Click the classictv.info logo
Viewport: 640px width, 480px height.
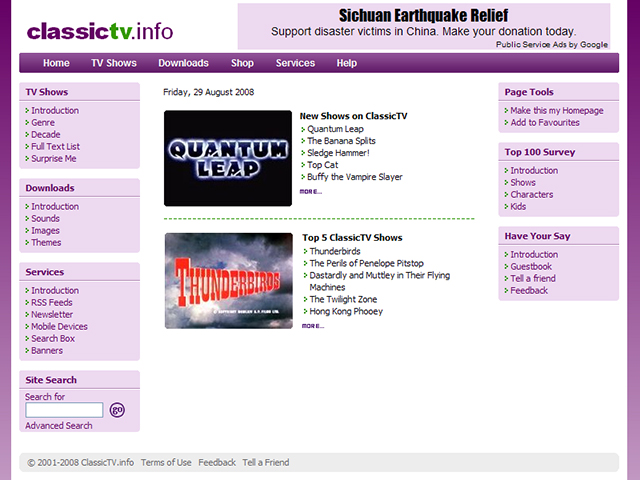(100, 31)
